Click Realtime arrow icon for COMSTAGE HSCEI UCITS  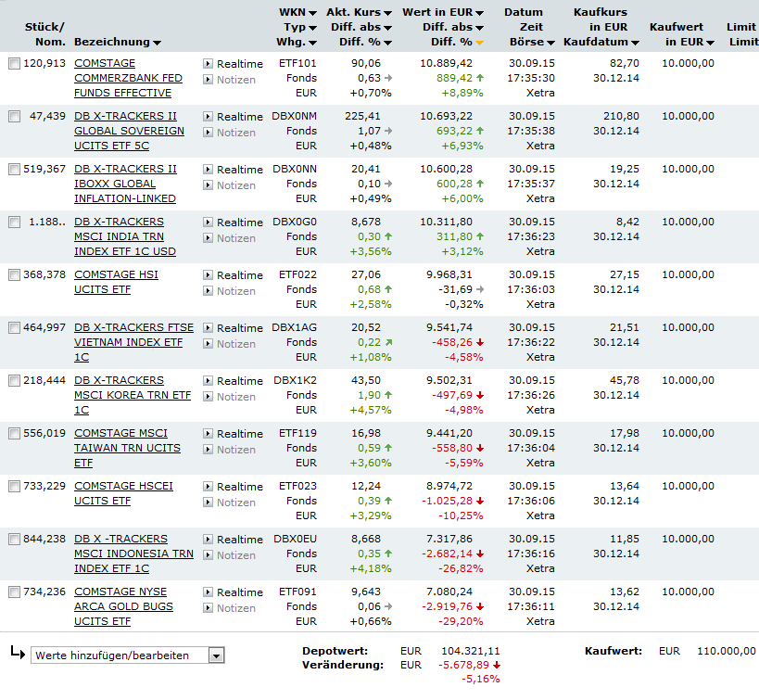coord(208,486)
